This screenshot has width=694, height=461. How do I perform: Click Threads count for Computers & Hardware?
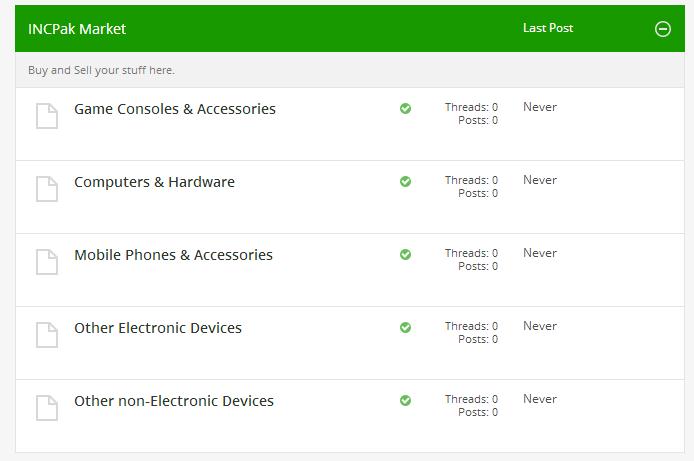tap(471, 180)
